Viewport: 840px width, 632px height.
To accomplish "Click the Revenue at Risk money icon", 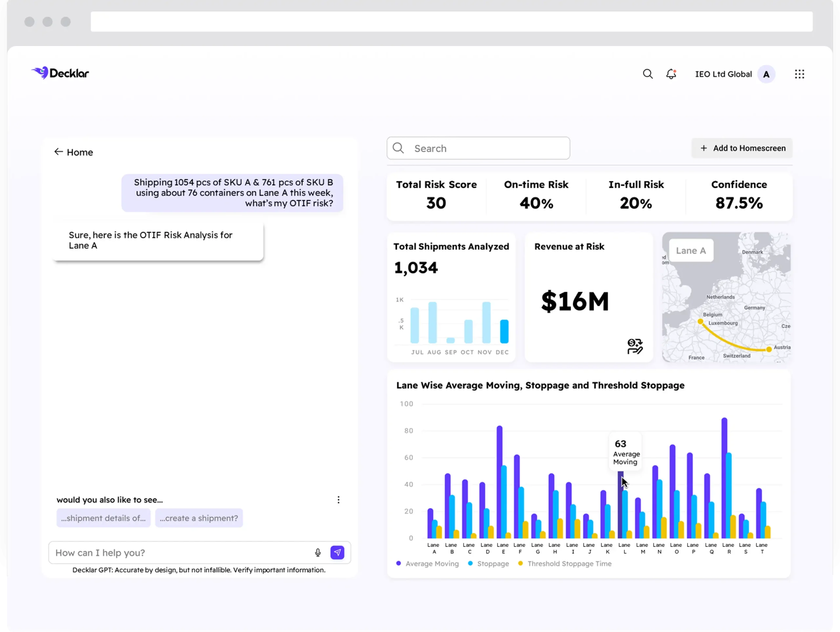I will pyautogui.click(x=635, y=346).
